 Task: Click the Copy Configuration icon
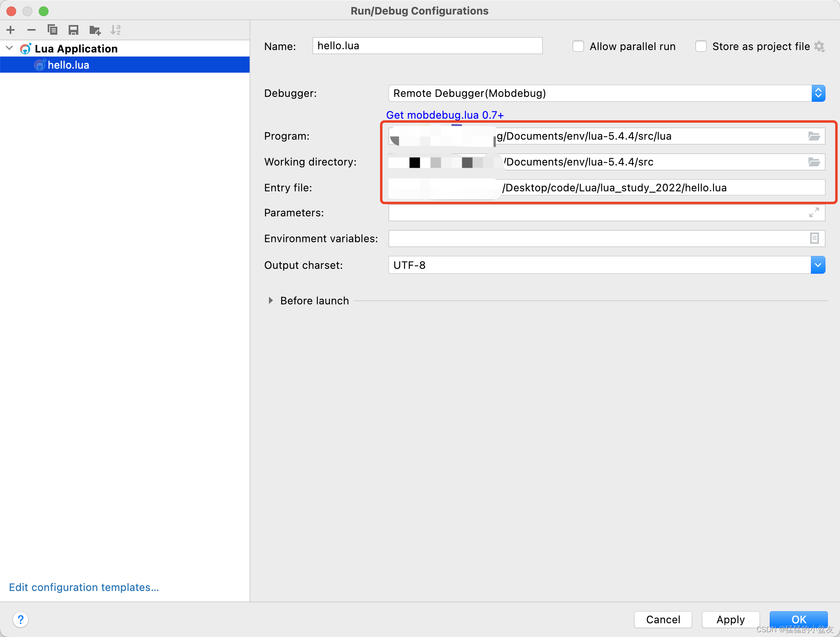click(x=52, y=30)
